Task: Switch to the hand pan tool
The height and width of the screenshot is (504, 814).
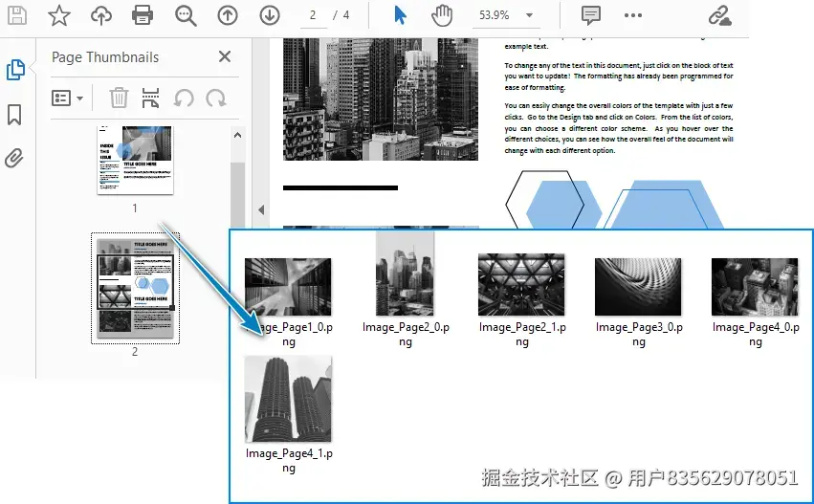Action: 441,15
